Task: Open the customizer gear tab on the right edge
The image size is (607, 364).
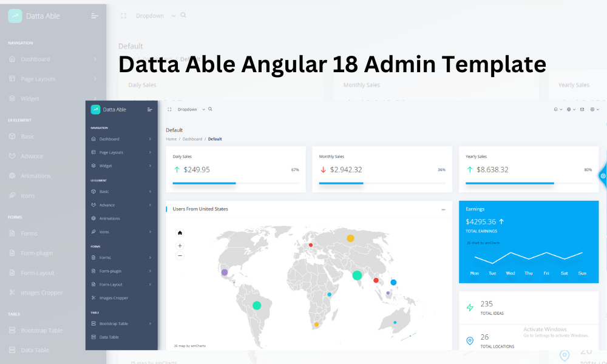Action: (x=602, y=176)
